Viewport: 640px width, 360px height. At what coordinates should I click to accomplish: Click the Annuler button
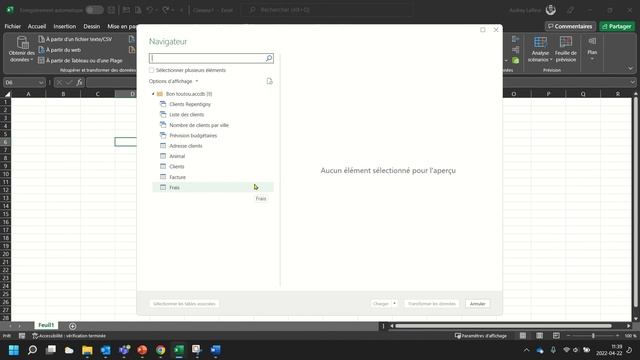(x=477, y=304)
